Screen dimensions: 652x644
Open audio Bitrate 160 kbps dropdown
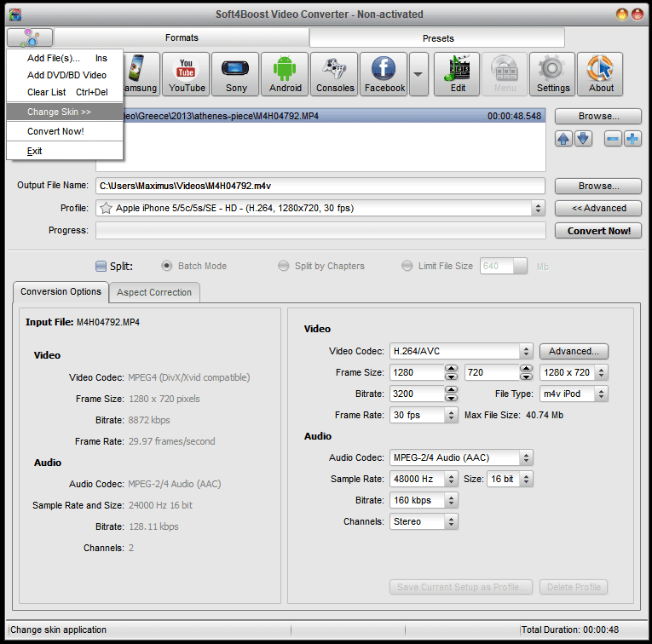point(451,500)
